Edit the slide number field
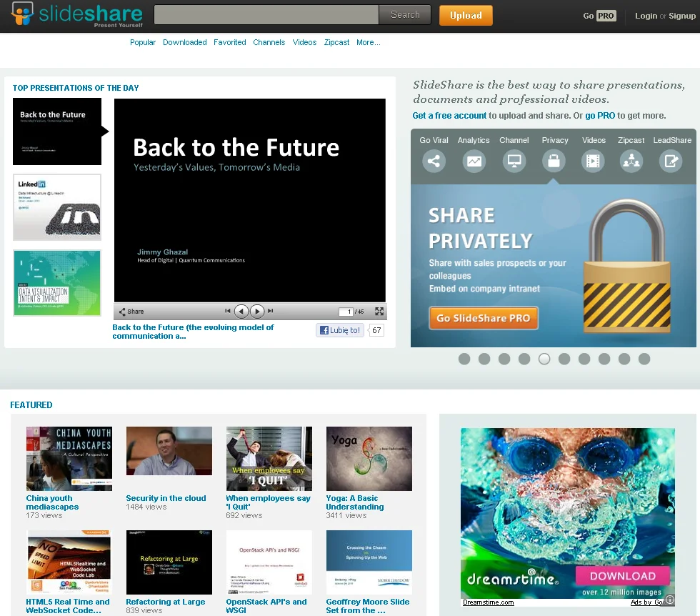The width and height of the screenshot is (700, 616). click(x=346, y=312)
